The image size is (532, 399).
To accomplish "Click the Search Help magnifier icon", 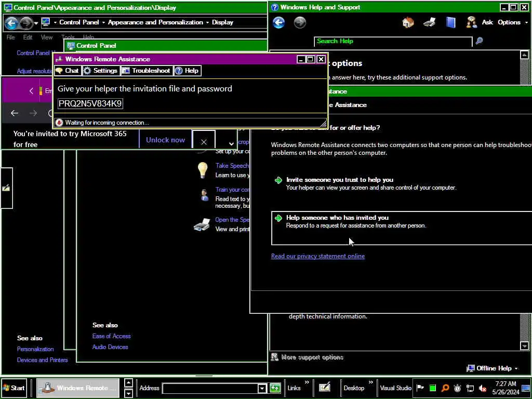I will point(479,41).
